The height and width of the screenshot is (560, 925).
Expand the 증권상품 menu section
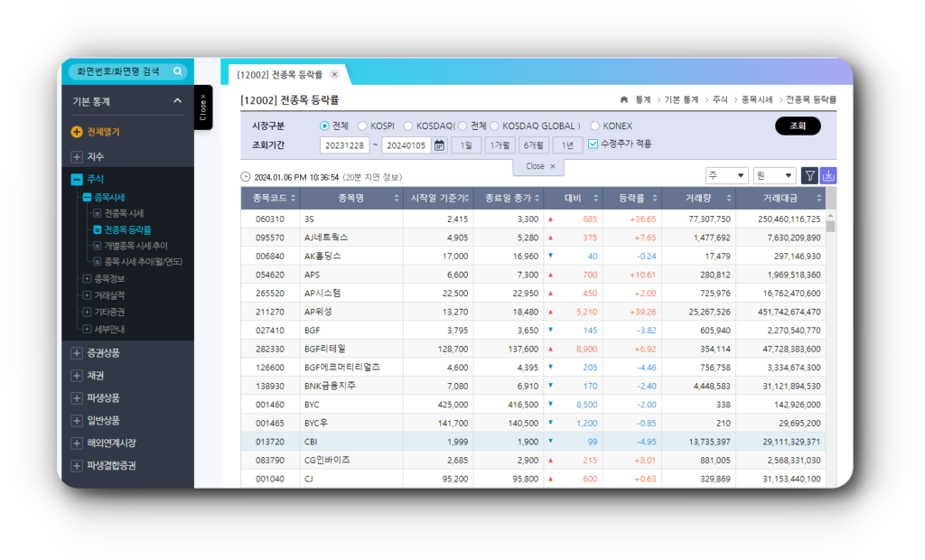pyautogui.click(x=77, y=353)
